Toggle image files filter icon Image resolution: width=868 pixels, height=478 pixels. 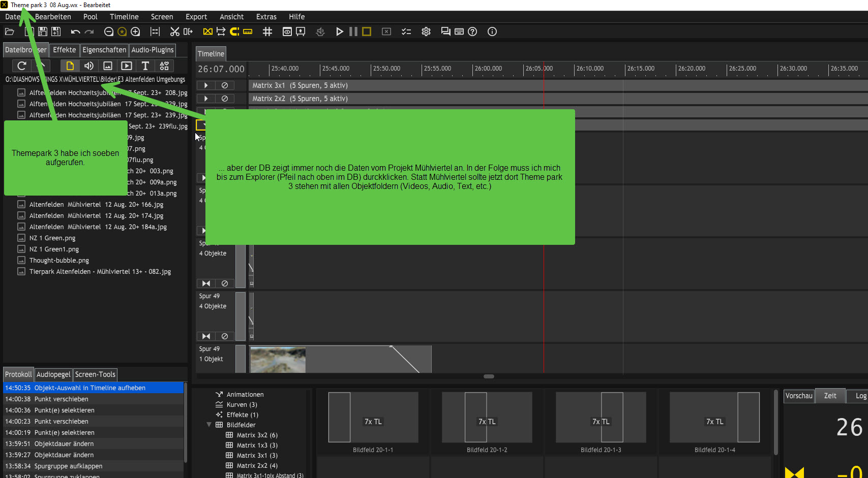click(108, 66)
